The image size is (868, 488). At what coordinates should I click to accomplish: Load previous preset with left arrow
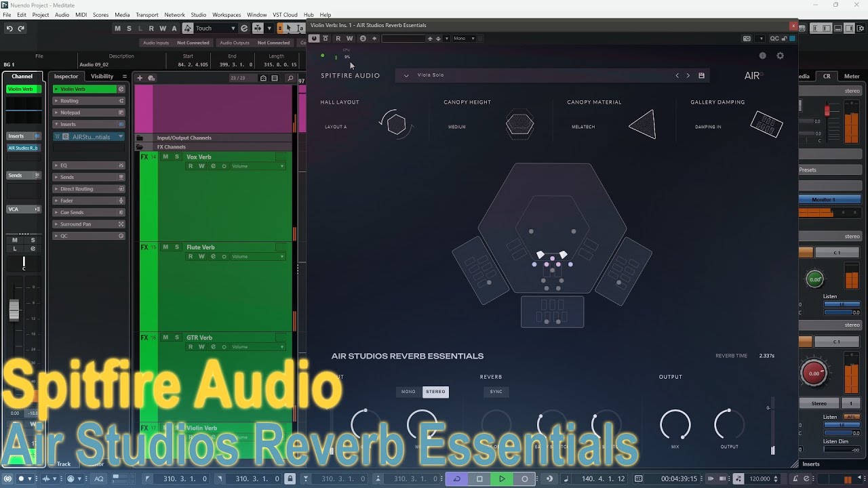click(677, 75)
